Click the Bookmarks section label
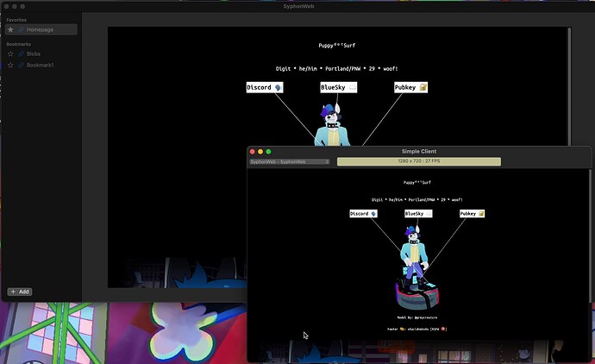The height and width of the screenshot is (364, 595). (x=19, y=44)
